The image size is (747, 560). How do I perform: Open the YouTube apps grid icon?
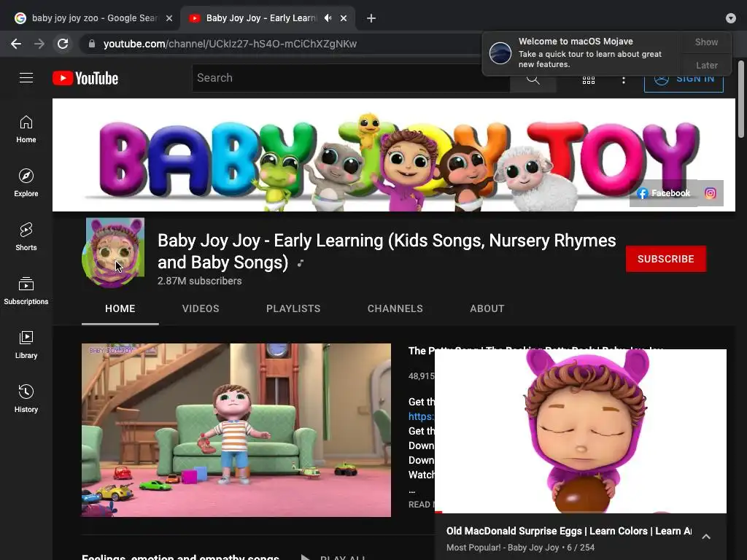589,79
